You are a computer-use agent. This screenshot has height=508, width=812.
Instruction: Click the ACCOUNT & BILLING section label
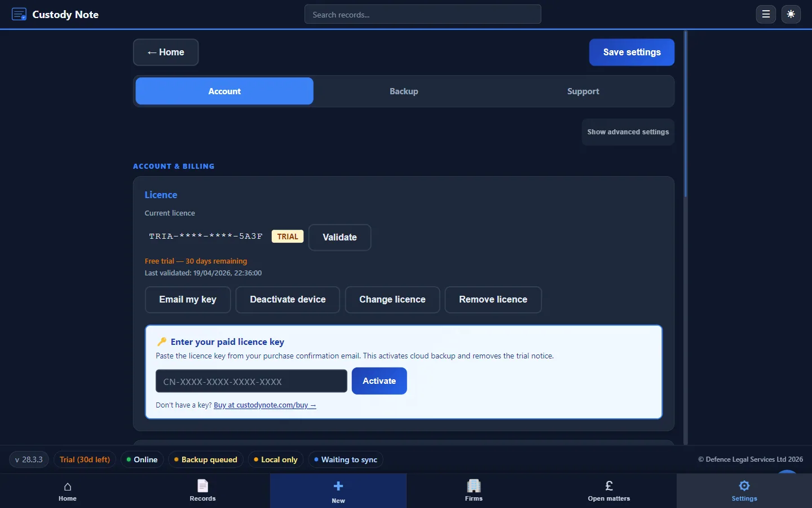[x=174, y=167]
